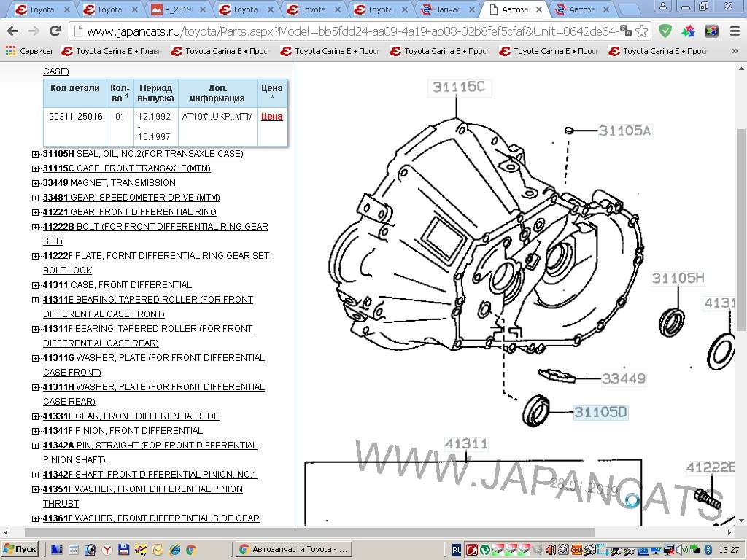Click the 31105D part label in diagram

pos(600,413)
